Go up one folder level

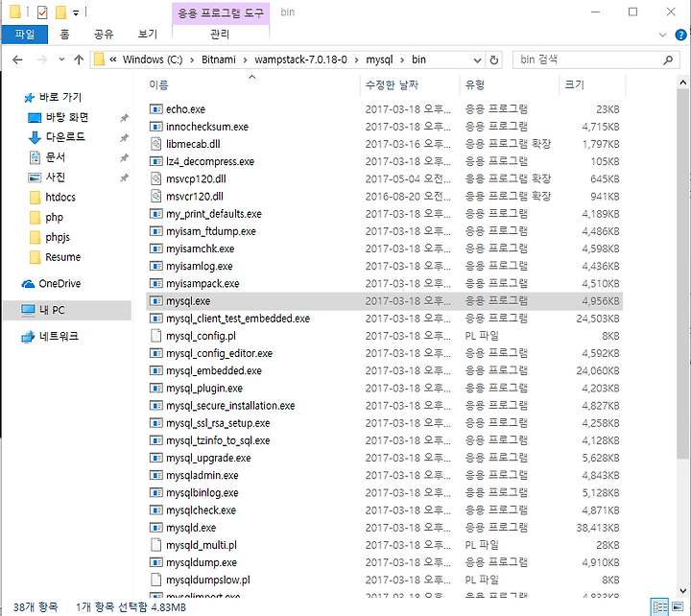[x=79, y=59]
